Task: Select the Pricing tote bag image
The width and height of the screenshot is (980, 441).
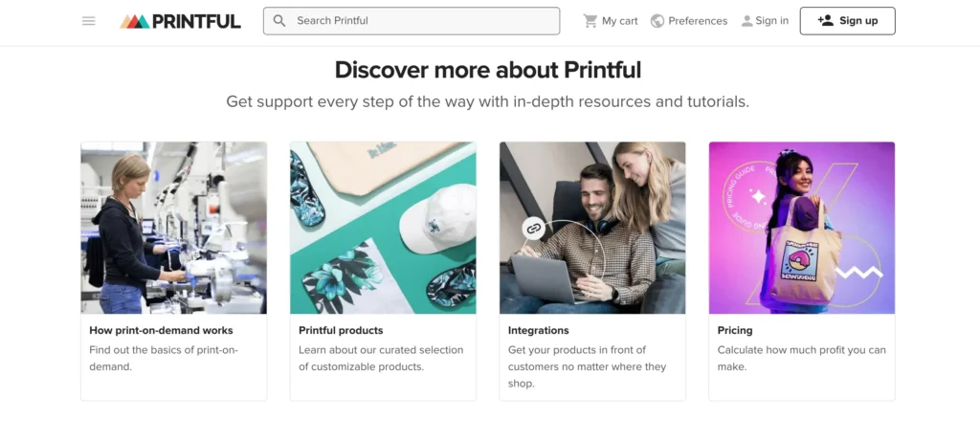Action: (801, 228)
